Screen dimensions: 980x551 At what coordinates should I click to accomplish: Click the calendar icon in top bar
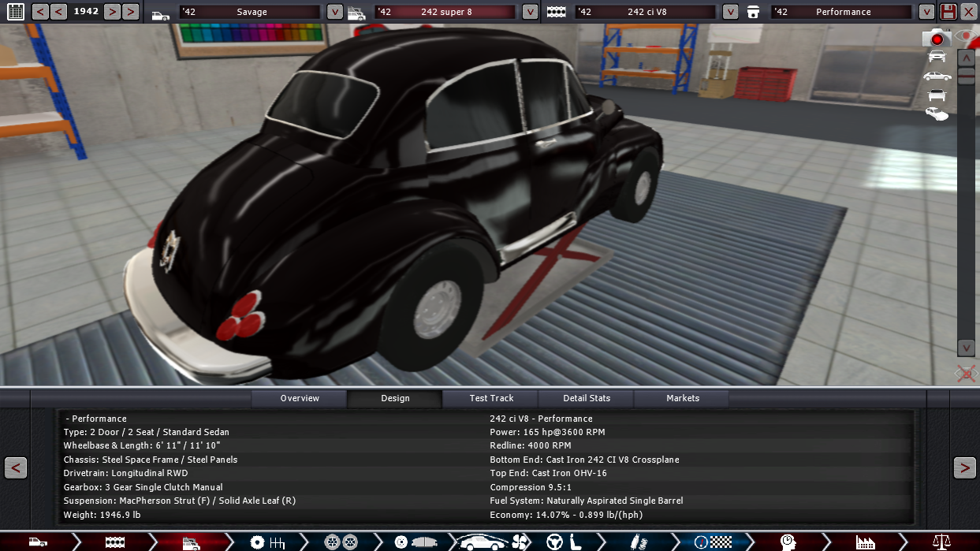pyautogui.click(x=15, y=12)
